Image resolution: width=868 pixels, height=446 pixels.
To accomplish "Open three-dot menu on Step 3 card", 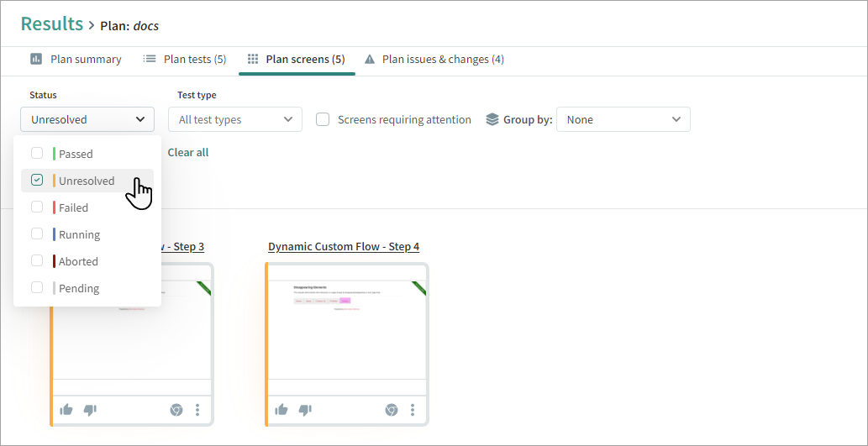I will [x=197, y=410].
